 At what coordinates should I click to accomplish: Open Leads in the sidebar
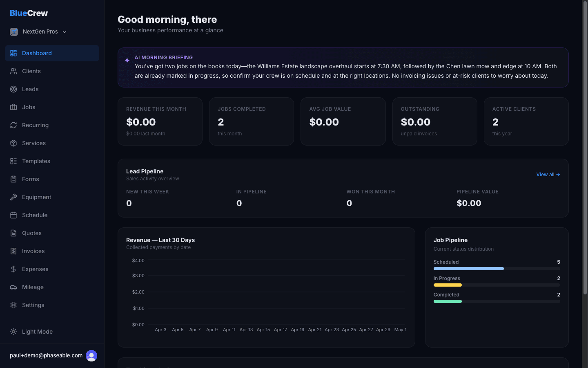pos(30,89)
